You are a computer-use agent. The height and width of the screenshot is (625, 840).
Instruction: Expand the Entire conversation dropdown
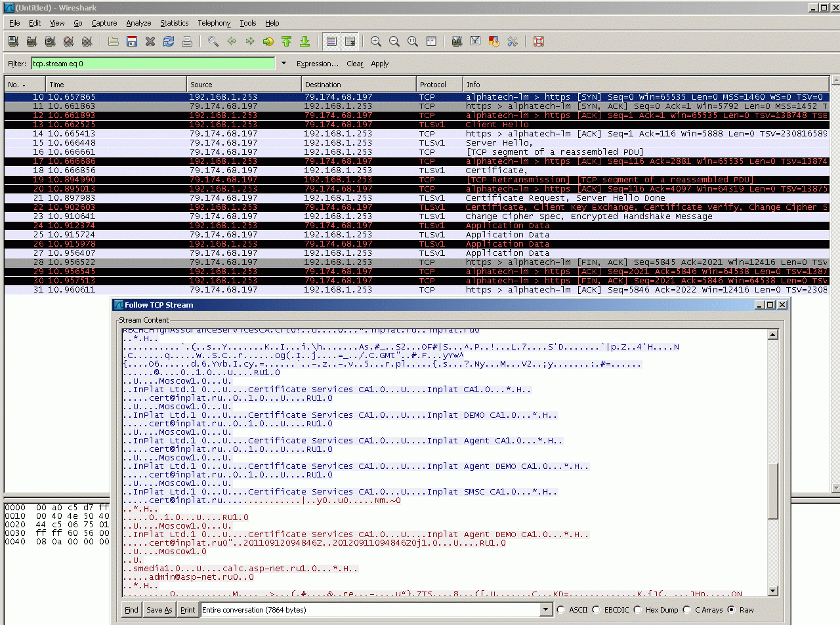[x=545, y=610]
